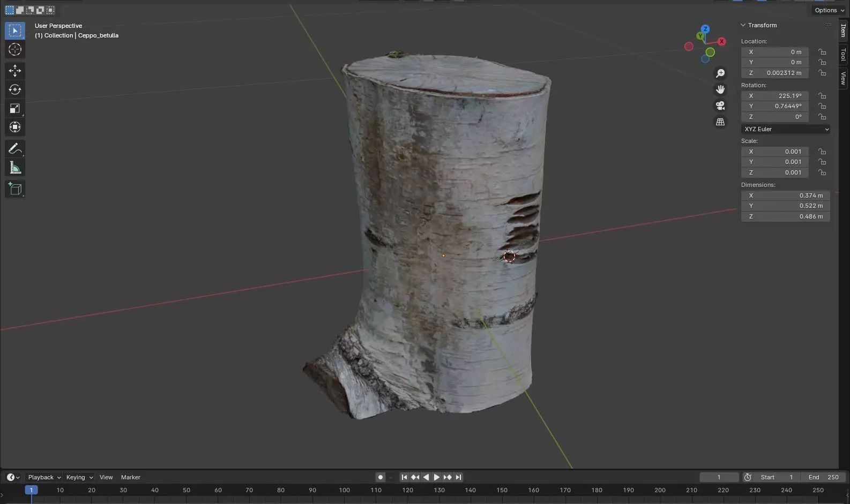Jump to next keyframe
The image size is (850, 504).
[448, 477]
